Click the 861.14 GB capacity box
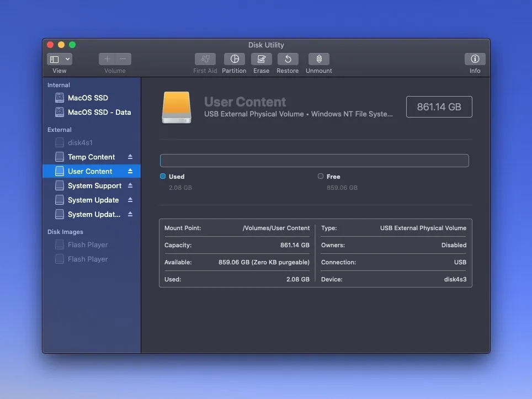This screenshot has width=532, height=399. (x=439, y=107)
